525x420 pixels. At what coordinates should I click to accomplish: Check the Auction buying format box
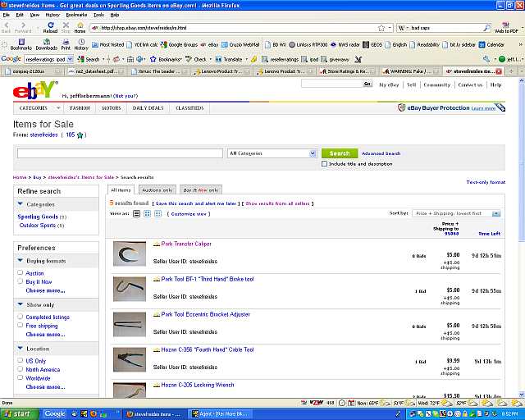click(x=21, y=273)
